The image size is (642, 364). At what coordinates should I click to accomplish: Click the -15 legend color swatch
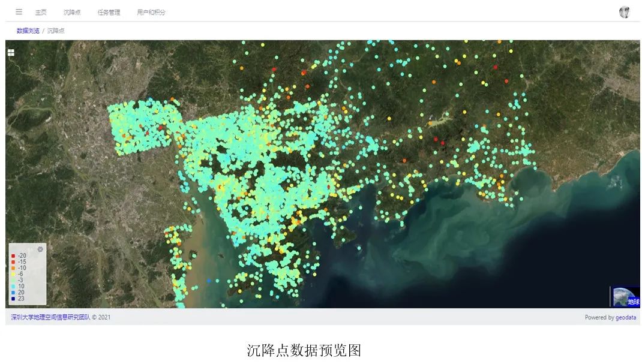pyautogui.click(x=13, y=262)
